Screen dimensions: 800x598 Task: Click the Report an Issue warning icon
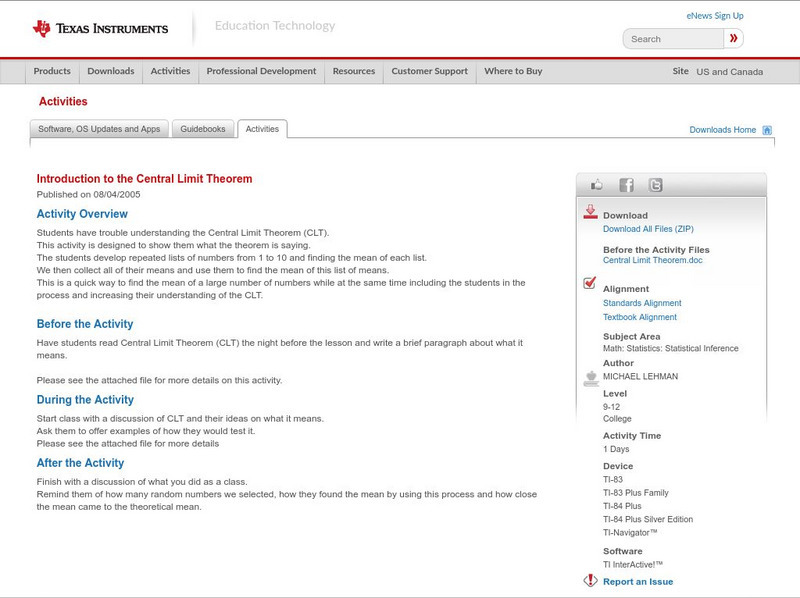(590, 581)
